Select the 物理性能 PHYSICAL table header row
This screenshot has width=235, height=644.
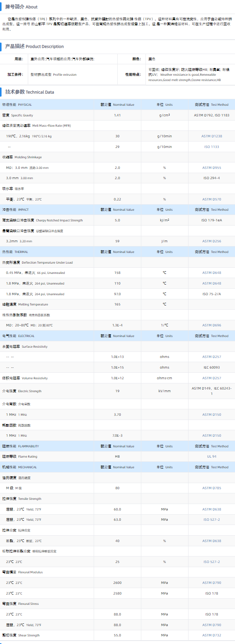click(17, 105)
